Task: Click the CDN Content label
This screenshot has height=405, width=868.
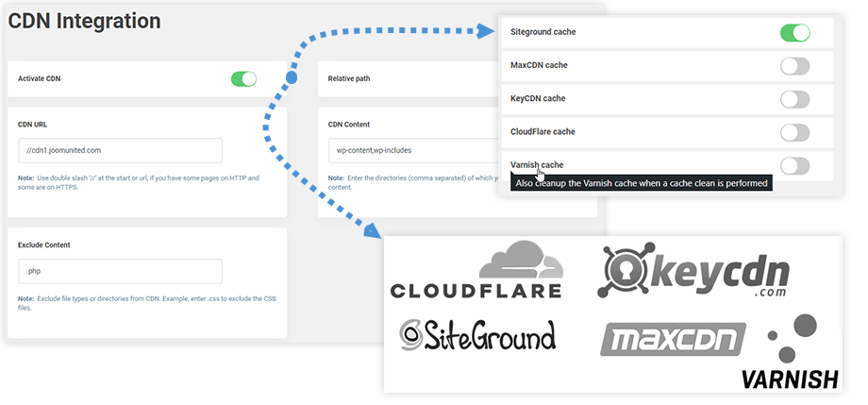Action: (x=349, y=125)
